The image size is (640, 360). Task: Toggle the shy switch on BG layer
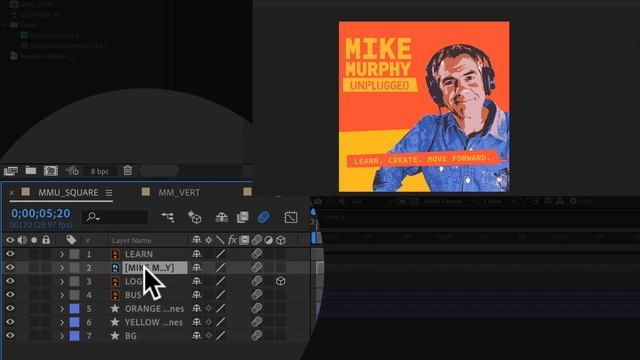click(196, 336)
